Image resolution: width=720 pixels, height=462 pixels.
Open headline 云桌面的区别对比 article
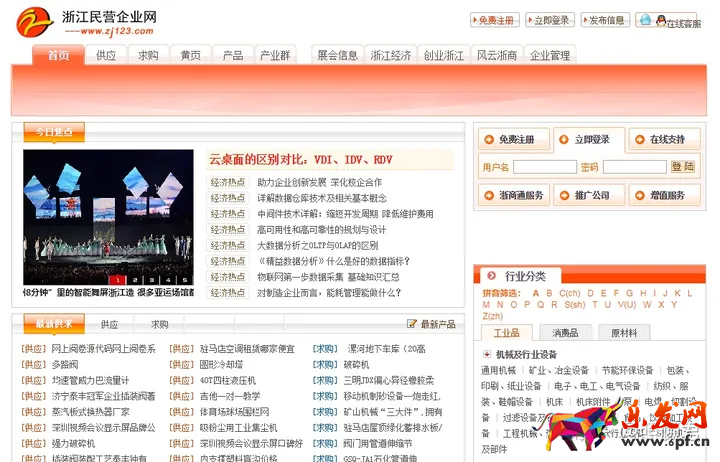tap(301, 160)
